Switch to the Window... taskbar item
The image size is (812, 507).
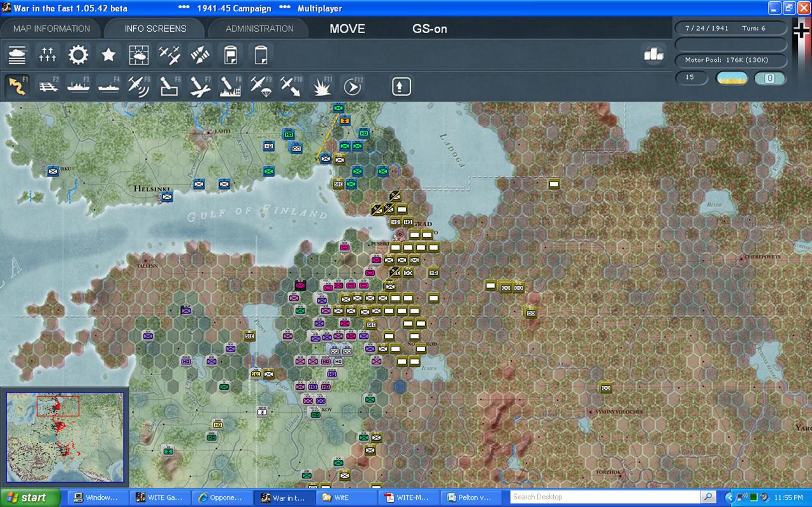(97, 497)
